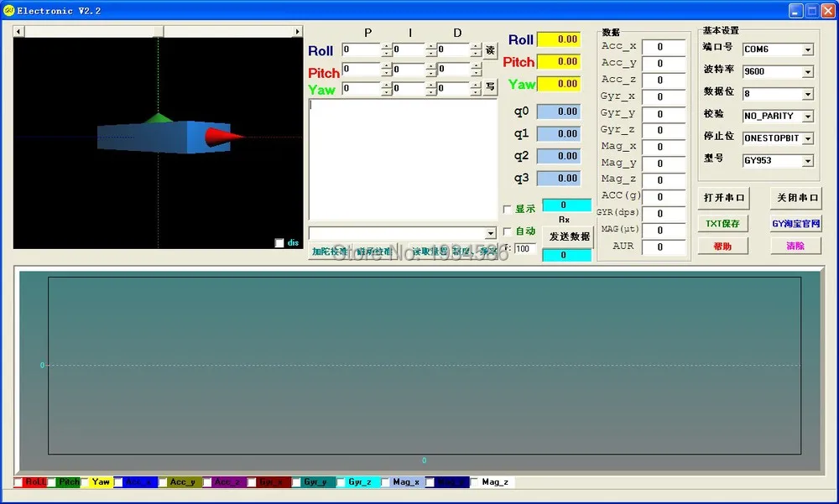839x504 pixels.
Task: Click the write (写) button beside Yaw PID
Action: pyautogui.click(x=490, y=86)
